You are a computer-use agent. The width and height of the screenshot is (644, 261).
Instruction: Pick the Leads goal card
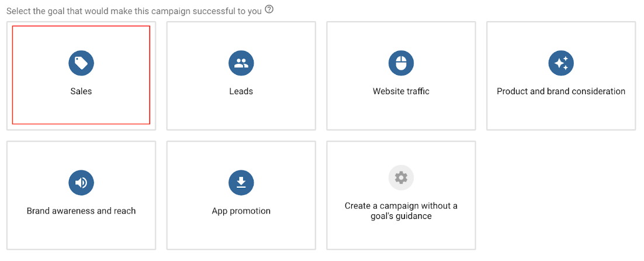(x=241, y=75)
